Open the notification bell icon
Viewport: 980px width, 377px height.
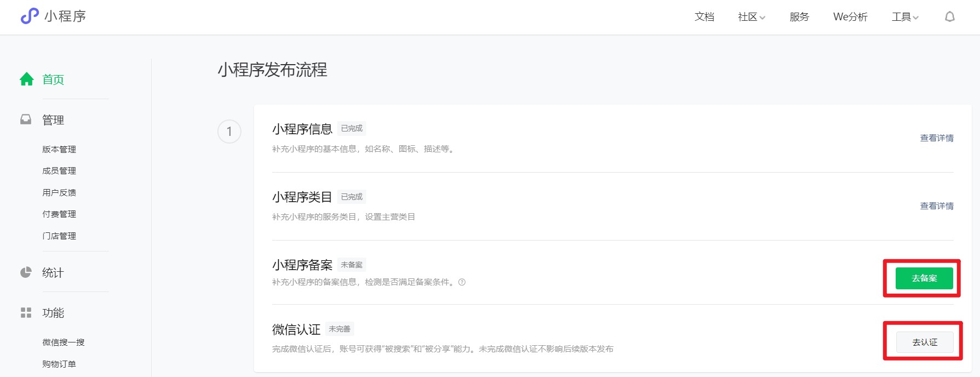pyautogui.click(x=950, y=17)
